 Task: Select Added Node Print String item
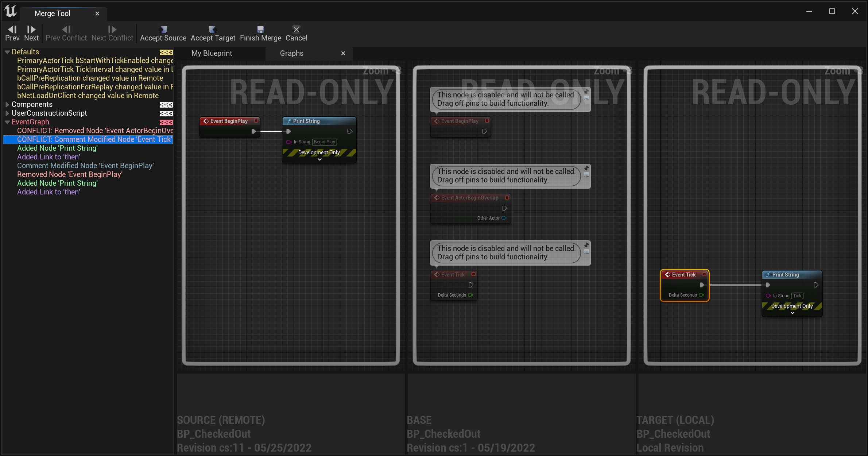(x=57, y=148)
